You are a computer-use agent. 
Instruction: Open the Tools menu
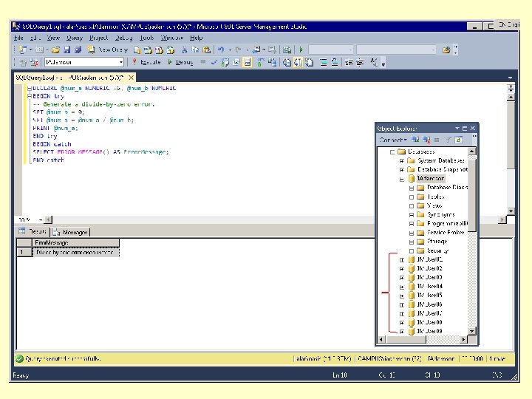pyautogui.click(x=146, y=37)
